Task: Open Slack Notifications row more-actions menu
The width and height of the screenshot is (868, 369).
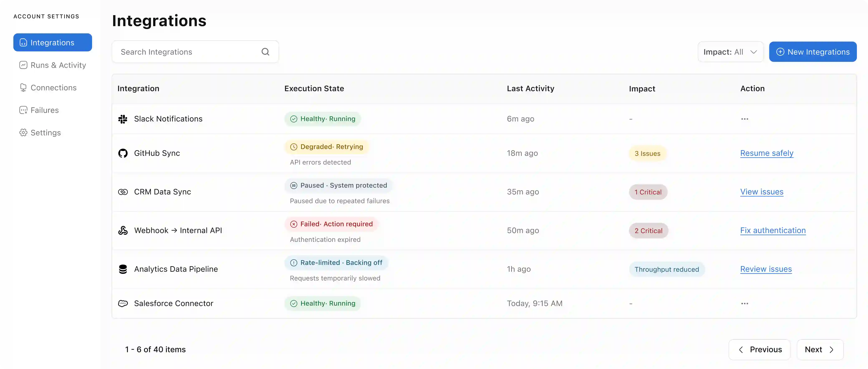Action: (x=744, y=119)
